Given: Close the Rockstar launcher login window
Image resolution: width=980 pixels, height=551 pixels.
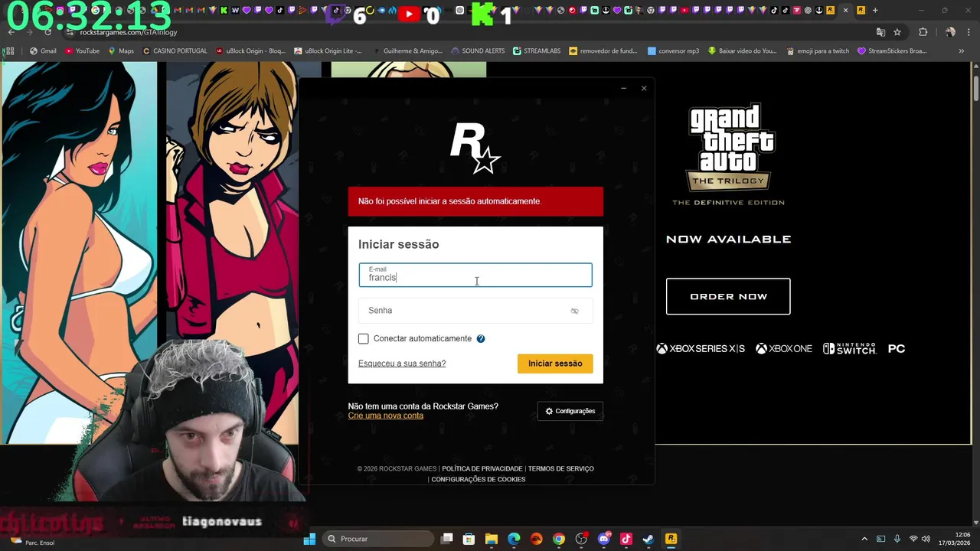Looking at the screenshot, I should 644,88.
